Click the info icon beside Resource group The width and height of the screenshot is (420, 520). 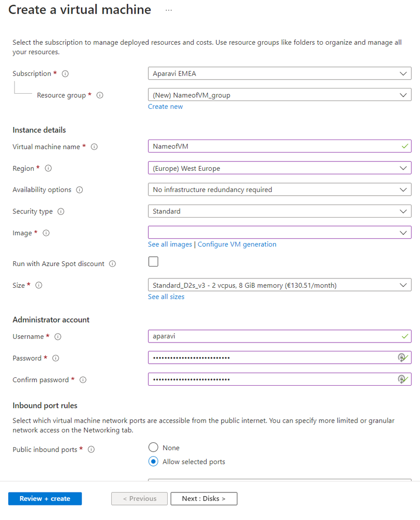click(x=100, y=95)
